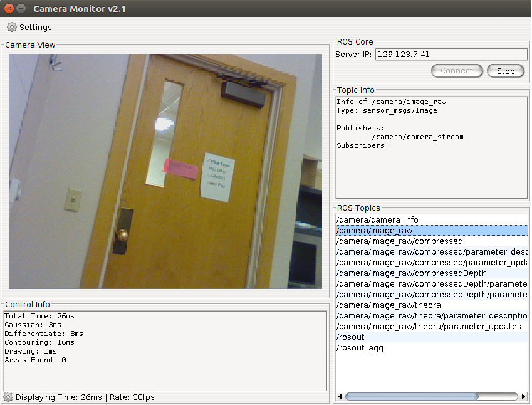Select the /rosout_agg topic
Screen dimensions: 532x405
[x=432, y=348]
